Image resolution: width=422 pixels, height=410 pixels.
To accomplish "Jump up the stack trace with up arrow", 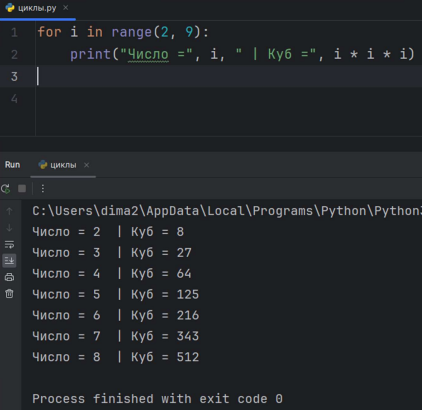I will tap(9, 211).
